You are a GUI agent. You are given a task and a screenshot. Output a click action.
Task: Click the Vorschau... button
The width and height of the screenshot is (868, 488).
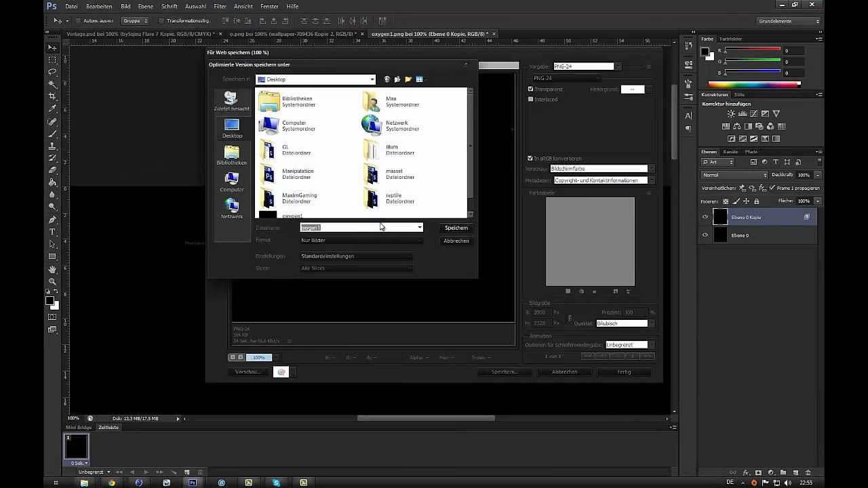pyautogui.click(x=248, y=371)
